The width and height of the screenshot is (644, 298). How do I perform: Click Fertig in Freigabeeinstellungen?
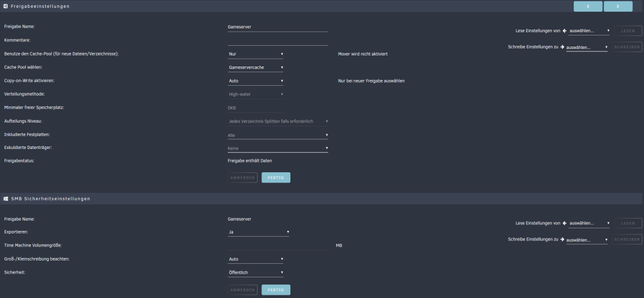pyautogui.click(x=276, y=177)
